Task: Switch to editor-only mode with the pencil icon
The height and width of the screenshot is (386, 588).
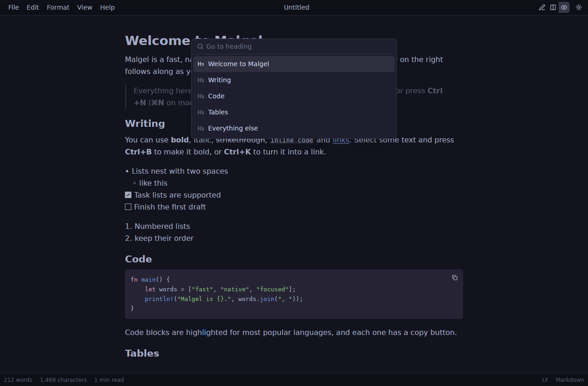Action: pyautogui.click(x=542, y=7)
